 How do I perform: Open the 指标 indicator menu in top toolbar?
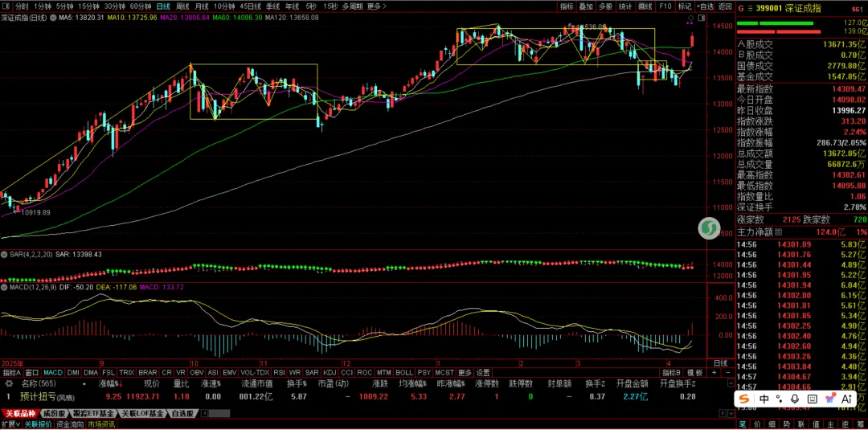click(x=567, y=6)
